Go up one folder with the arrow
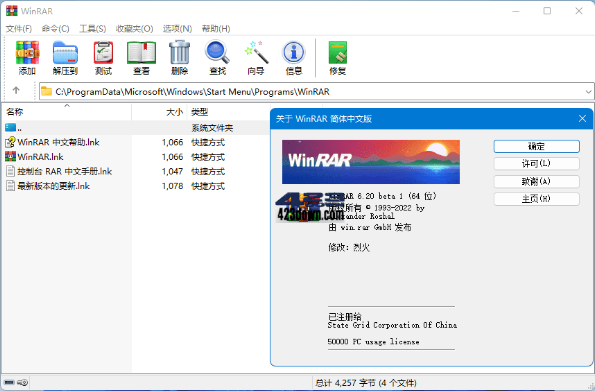This screenshot has width=595, height=391. coord(16,90)
